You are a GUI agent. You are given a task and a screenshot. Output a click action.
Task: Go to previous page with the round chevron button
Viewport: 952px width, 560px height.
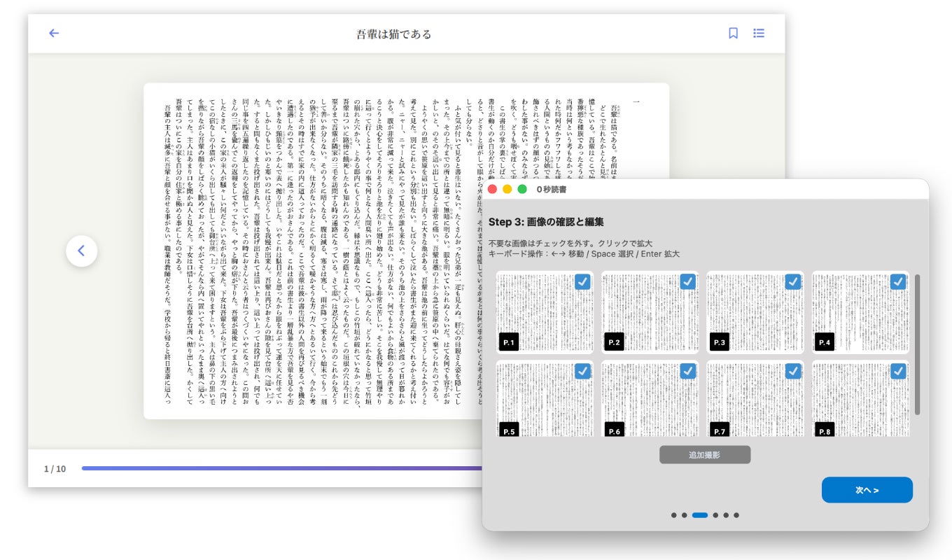coord(81,251)
